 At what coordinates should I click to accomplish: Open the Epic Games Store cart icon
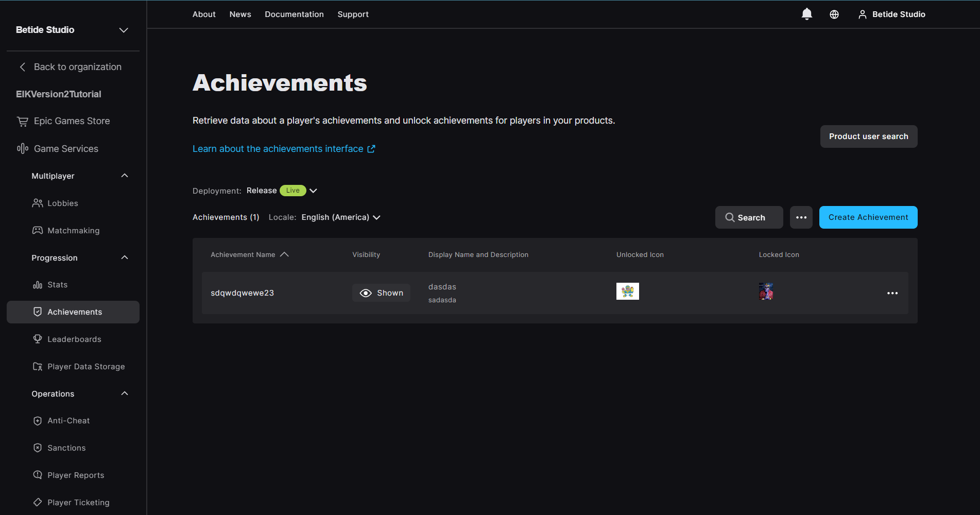[22, 121]
